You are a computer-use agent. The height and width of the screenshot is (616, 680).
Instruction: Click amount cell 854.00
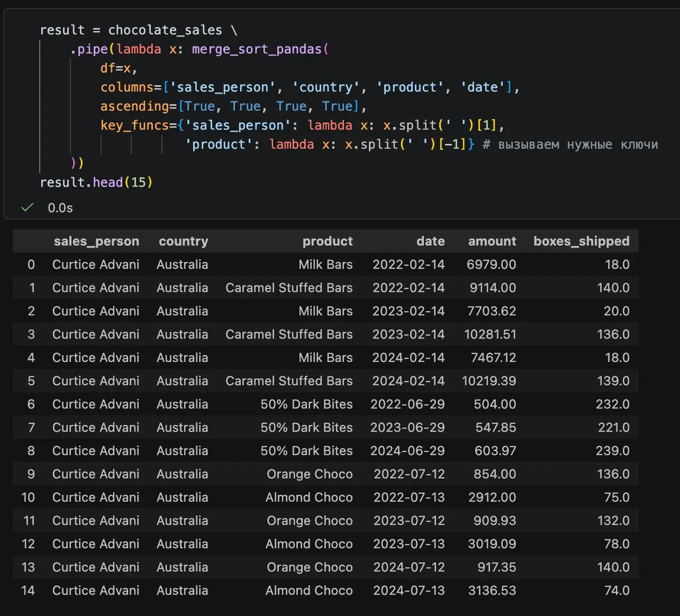495,474
